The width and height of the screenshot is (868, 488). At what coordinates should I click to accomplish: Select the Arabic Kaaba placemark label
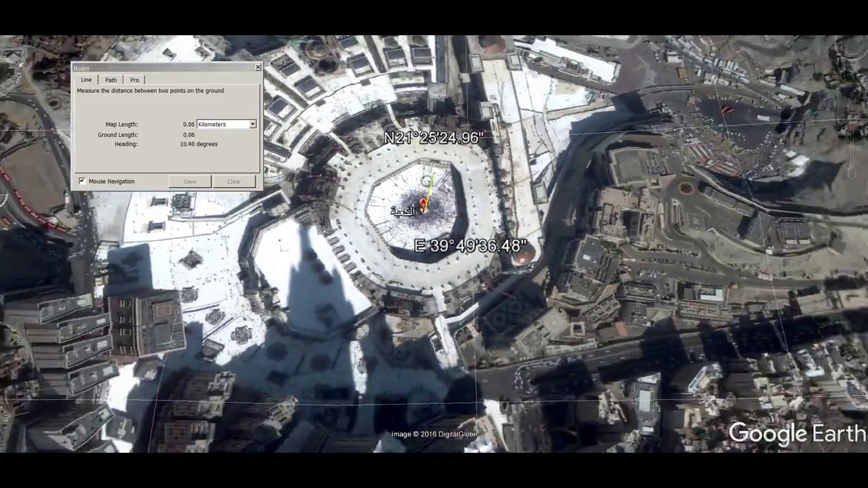click(x=403, y=211)
